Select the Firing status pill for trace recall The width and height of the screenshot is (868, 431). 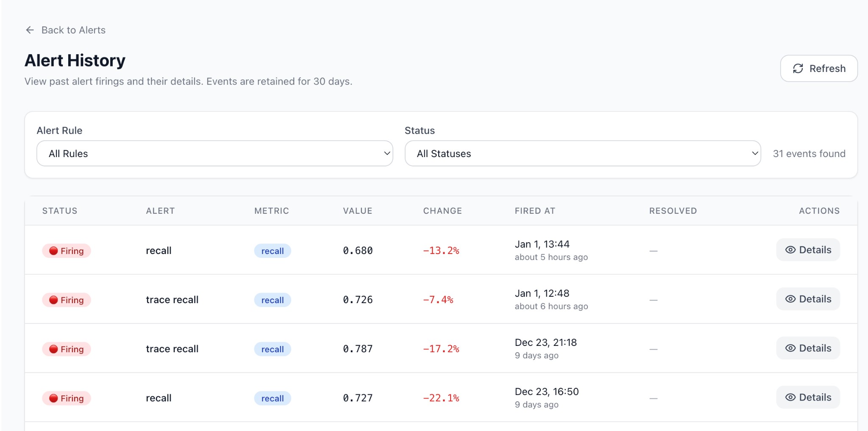click(x=67, y=300)
